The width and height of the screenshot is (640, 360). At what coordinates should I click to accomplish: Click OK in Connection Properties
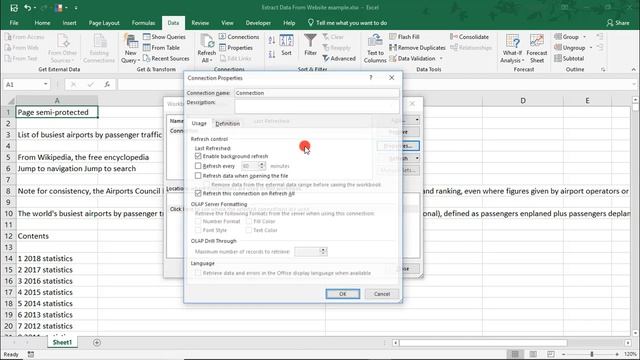[x=342, y=294]
